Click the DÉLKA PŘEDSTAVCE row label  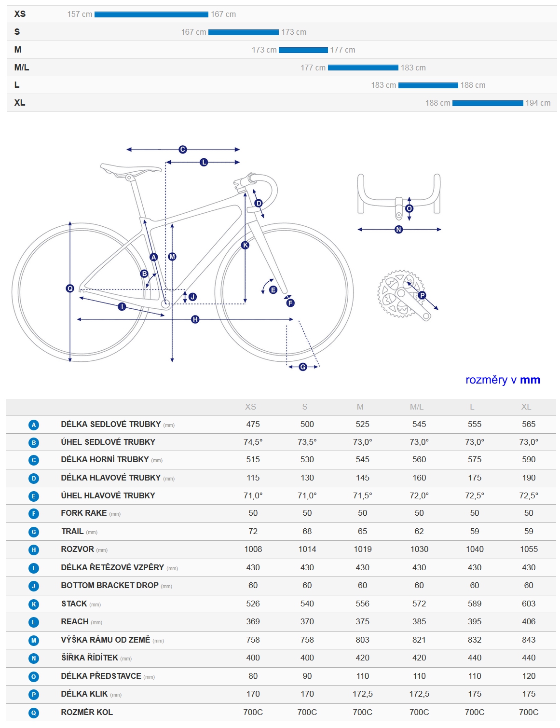101,676
